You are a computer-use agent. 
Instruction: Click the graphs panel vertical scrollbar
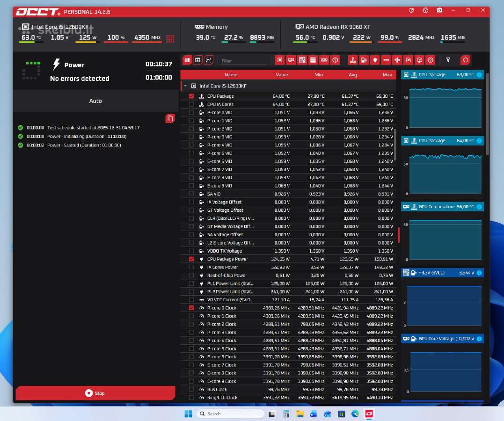487,114
